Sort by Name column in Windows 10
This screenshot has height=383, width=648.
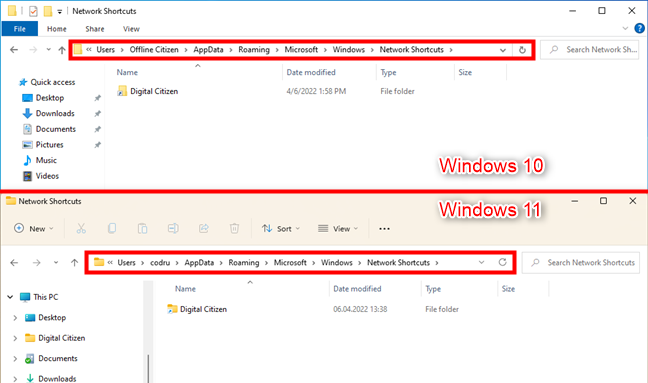127,72
